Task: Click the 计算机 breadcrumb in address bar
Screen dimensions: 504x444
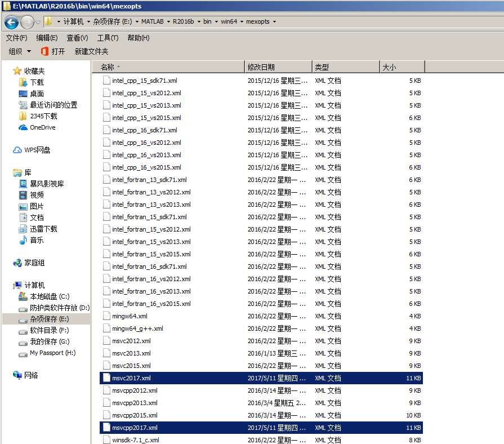Action: click(73, 21)
